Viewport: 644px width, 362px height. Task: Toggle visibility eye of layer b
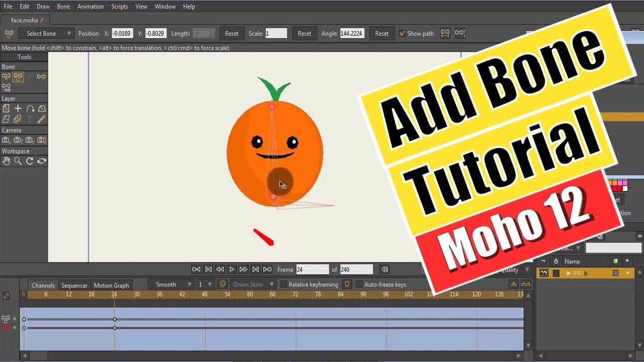(544, 273)
